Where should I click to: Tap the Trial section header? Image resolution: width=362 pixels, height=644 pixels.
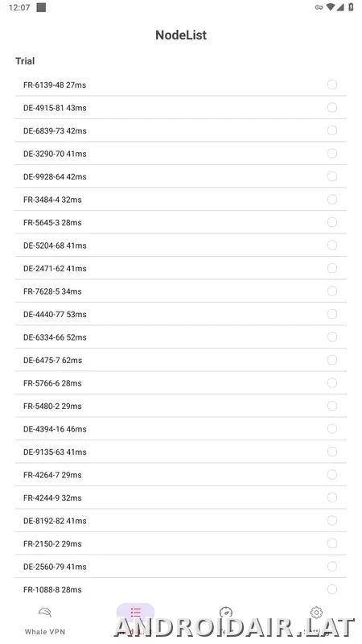click(25, 61)
